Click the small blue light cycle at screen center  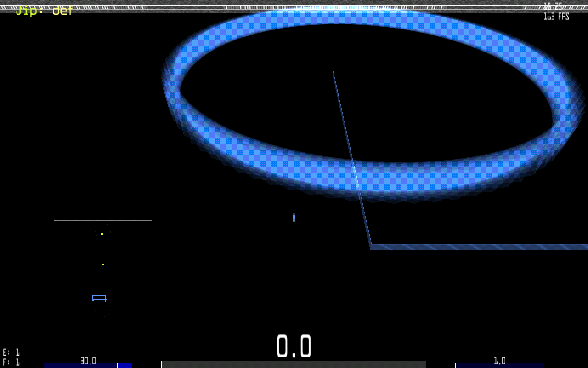click(294, 217)
